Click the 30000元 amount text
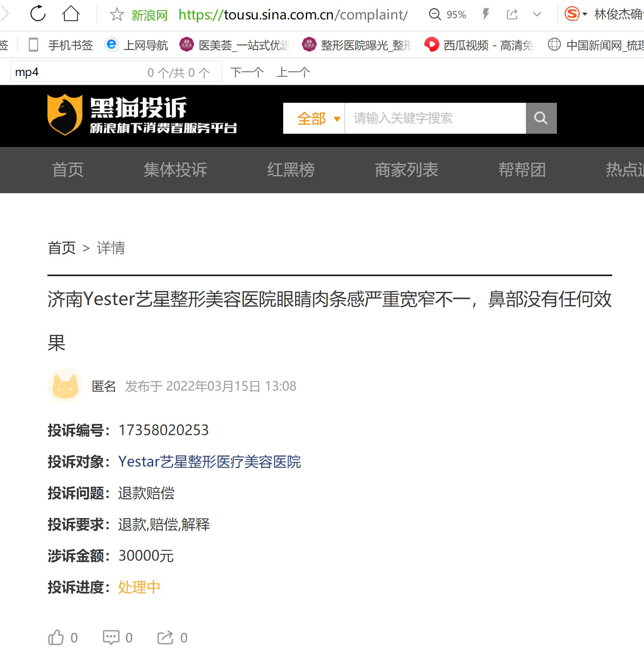The width and height of the screenshot is (644, 670). [146, 556]
